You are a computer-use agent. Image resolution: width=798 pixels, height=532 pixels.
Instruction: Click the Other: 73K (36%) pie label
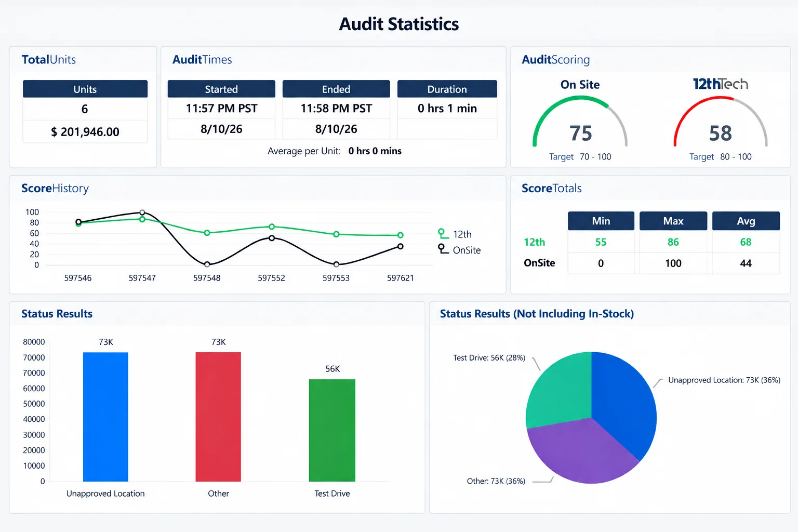tap(496, 481)
